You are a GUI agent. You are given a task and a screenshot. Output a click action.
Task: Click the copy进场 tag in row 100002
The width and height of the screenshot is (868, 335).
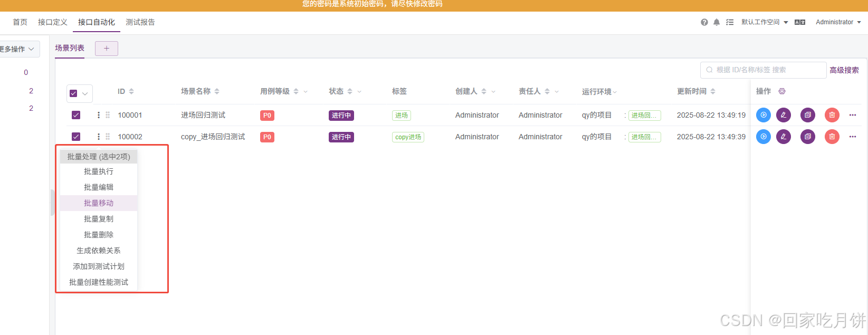[x=408, y=137]
